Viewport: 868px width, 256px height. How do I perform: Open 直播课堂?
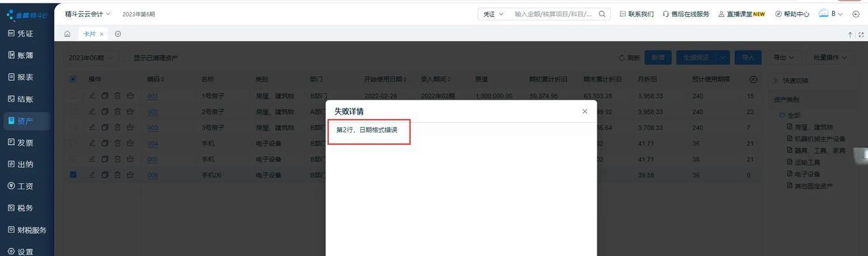741,14
